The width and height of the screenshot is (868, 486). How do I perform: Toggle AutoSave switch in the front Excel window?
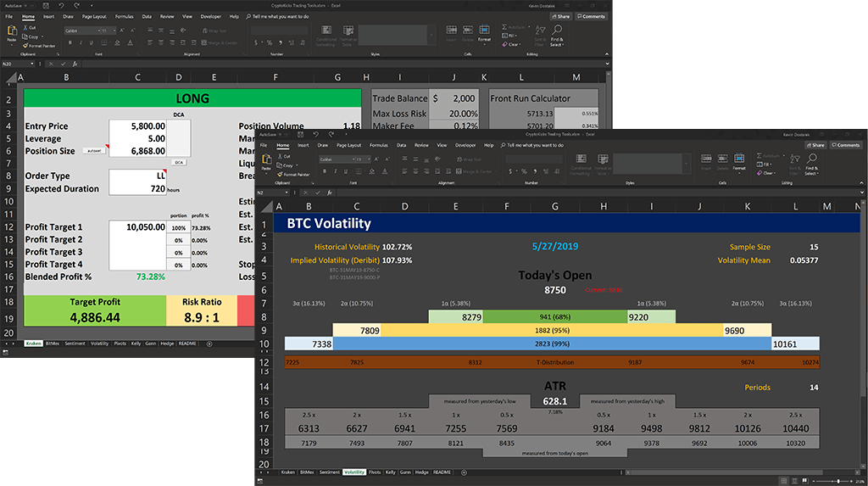283,135
